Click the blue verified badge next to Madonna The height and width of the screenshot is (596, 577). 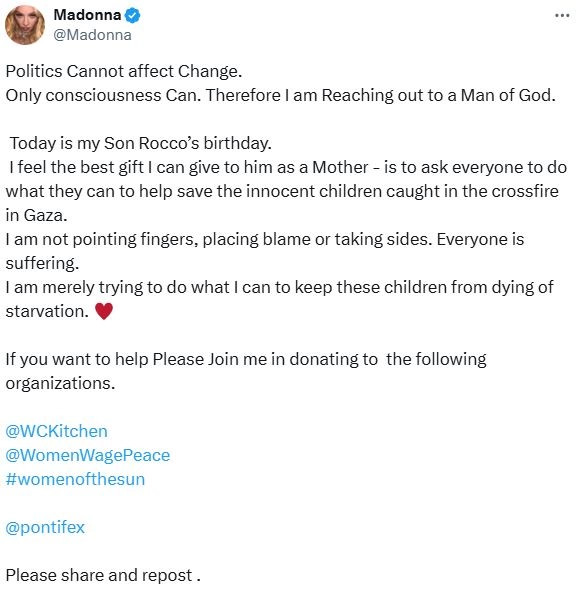point(133,16)
